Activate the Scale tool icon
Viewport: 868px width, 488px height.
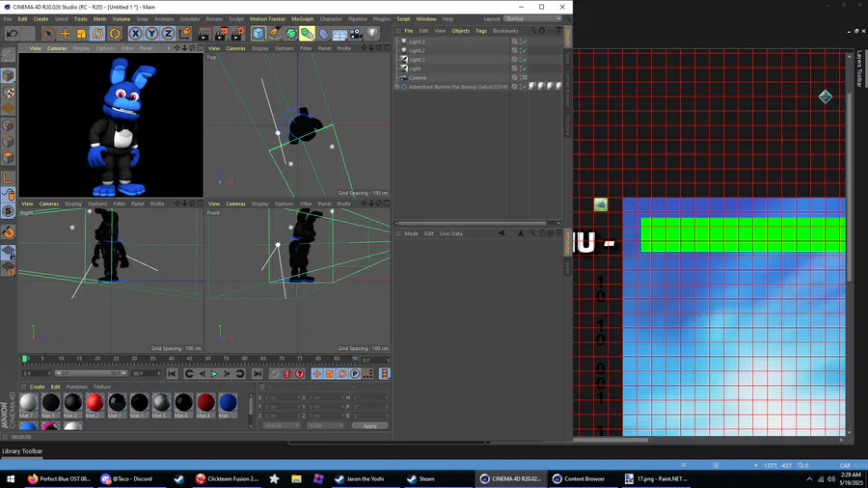81,34
